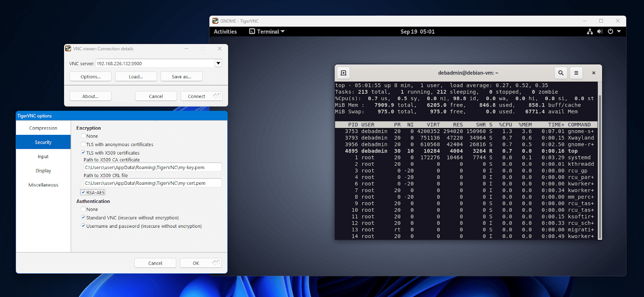Viewport: 644px width, 297px height.
Task: Close the debadmin terminal window
Action: point(594,73)
